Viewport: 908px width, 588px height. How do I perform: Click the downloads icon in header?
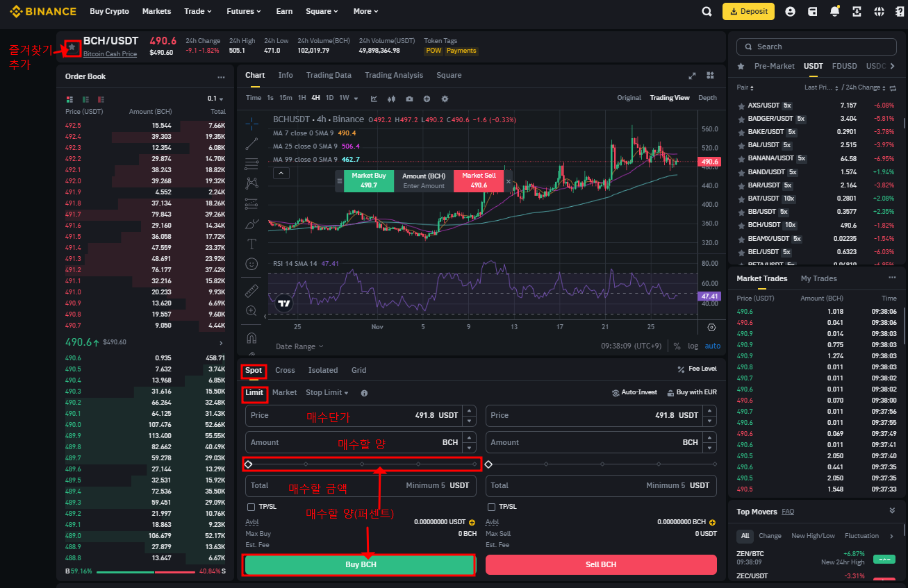pos(857,11)
